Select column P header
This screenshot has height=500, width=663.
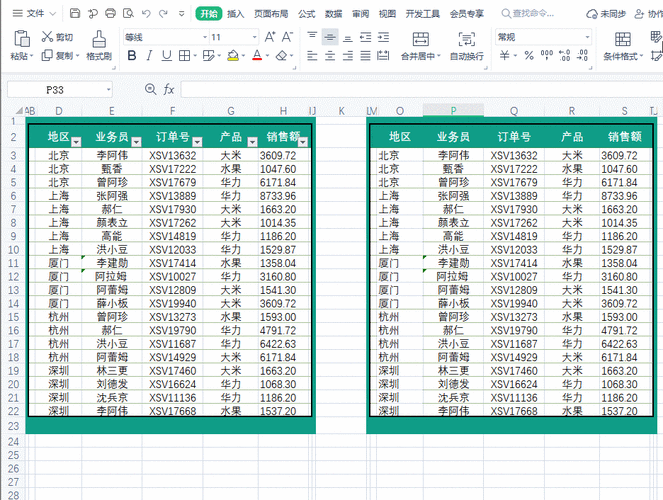click(x=453, y=111)
